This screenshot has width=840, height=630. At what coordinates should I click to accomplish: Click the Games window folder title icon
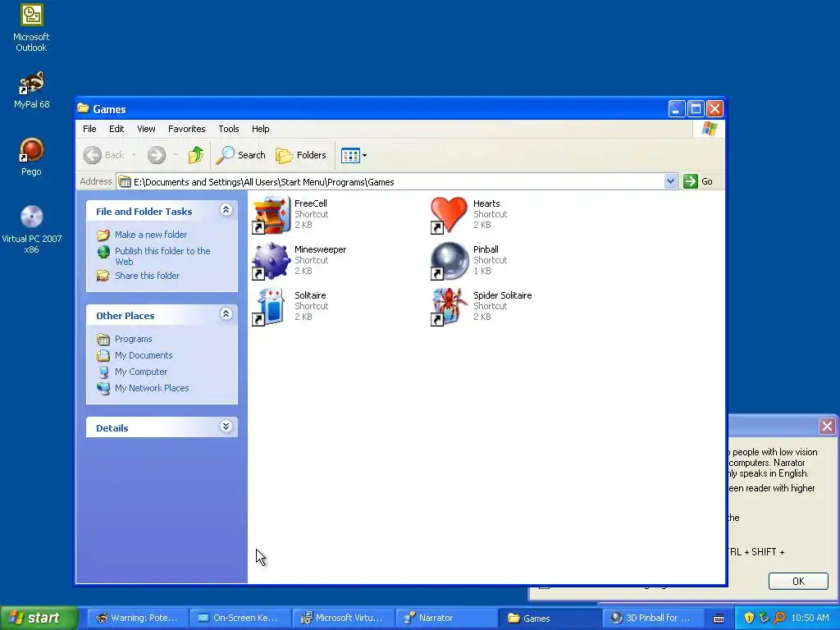pyautogui.click(x=83, y=108)
